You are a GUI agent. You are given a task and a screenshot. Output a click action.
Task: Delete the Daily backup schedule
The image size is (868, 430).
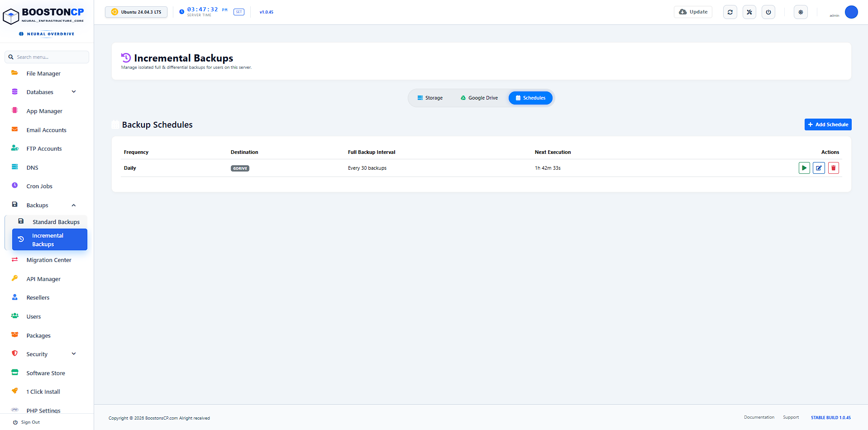pos(834,168)
